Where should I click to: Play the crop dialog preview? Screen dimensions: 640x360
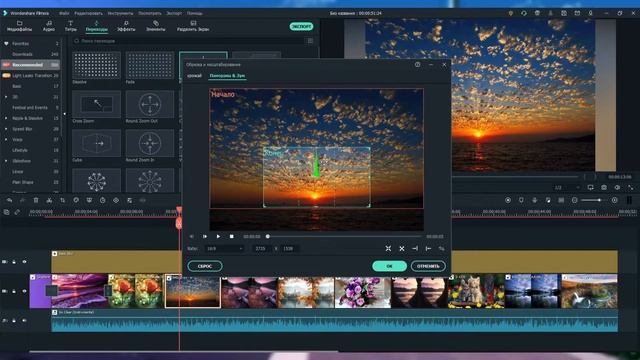point(218,236)
